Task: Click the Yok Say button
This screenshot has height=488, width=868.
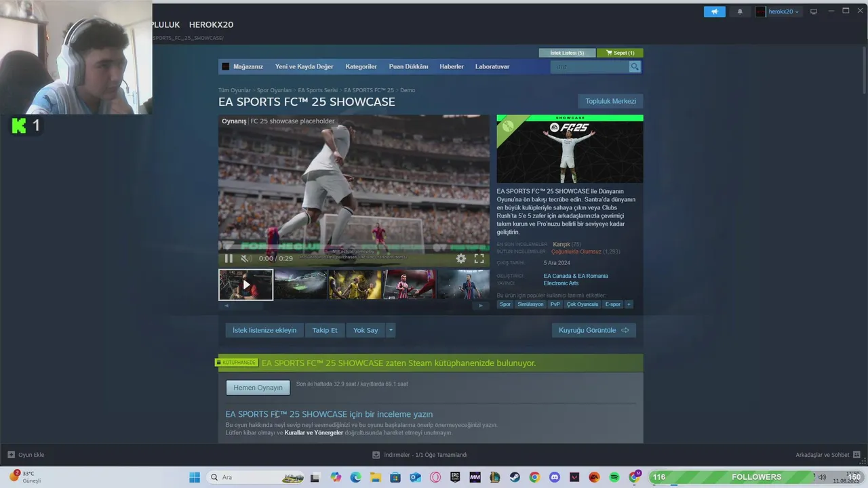Action: [366, 330]
